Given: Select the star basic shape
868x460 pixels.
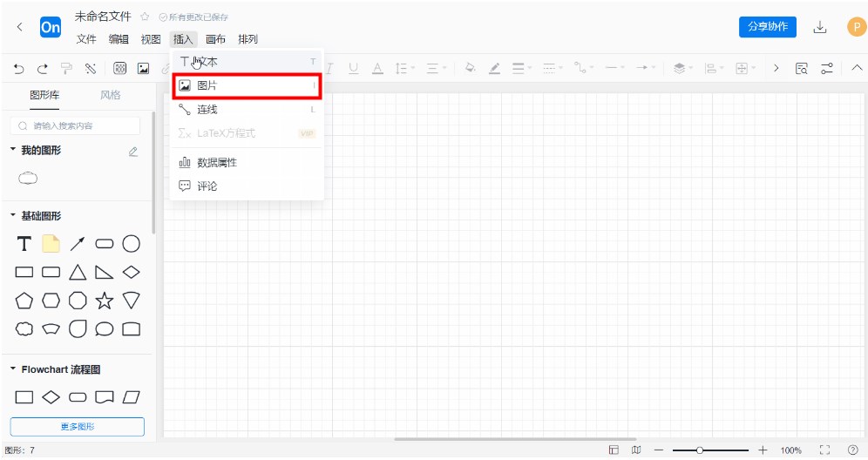Looking at the screenshot, I should (104, 301).
